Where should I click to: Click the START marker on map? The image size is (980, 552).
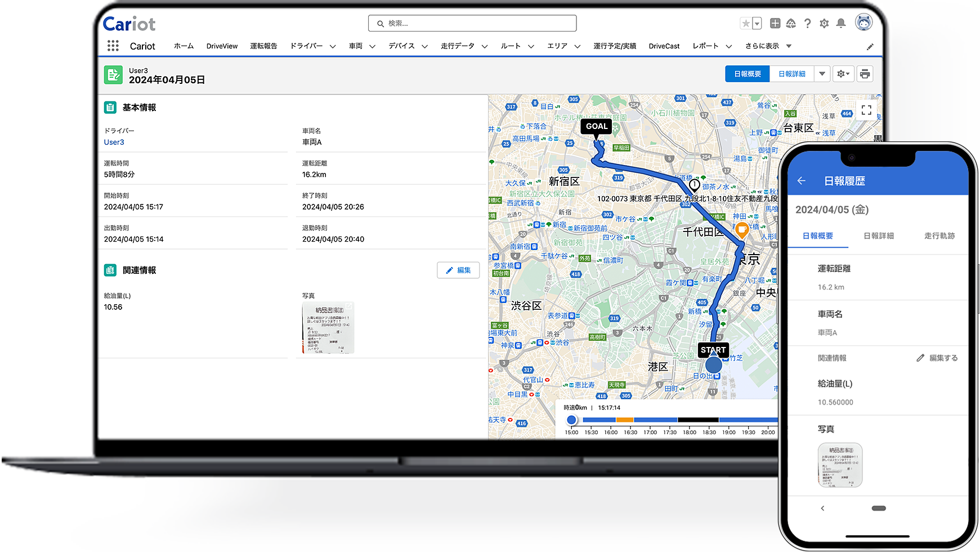713,350
